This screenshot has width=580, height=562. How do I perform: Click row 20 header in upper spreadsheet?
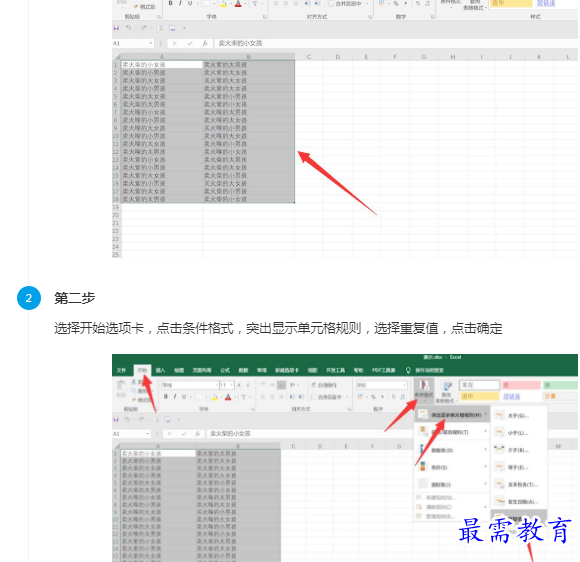pyautogui.click(x=116, y=215)
